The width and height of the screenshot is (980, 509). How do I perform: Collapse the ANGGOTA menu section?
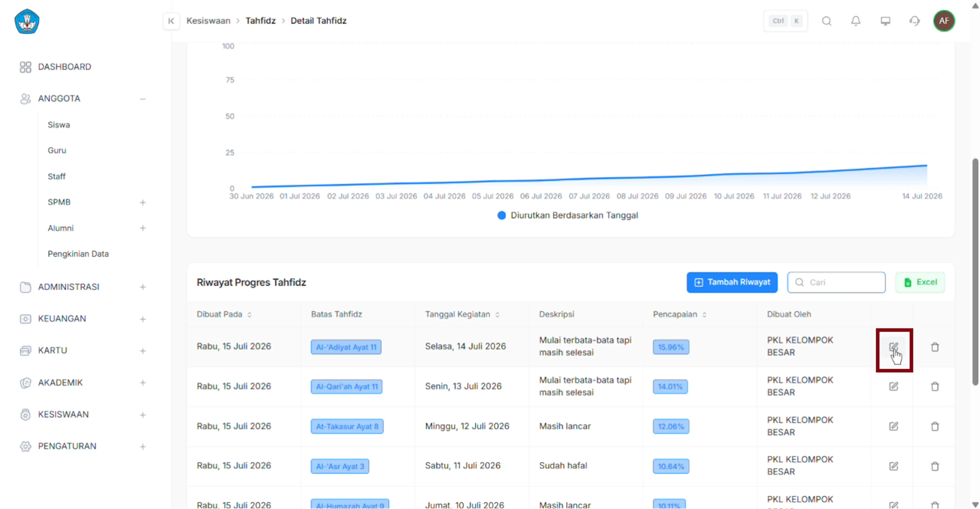coord(143,99)
